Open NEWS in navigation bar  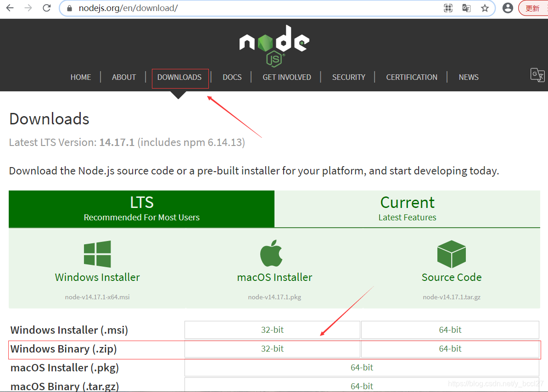(x=469, y=77)
